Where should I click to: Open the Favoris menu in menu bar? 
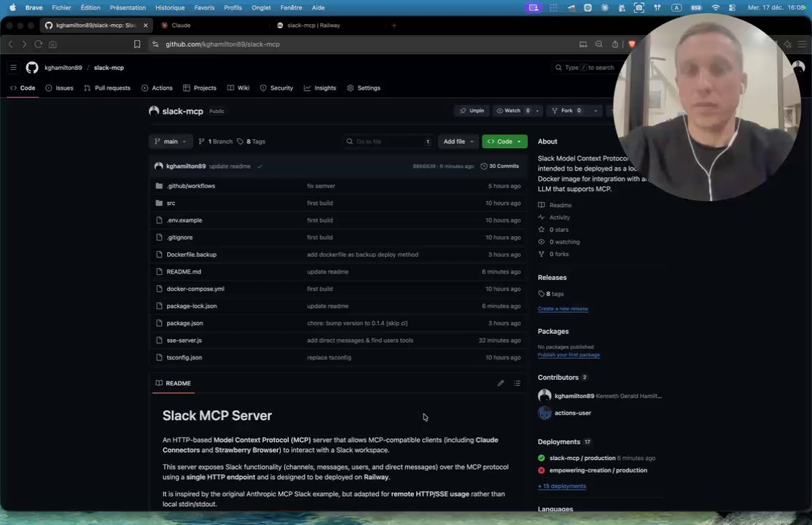[204, 8]
